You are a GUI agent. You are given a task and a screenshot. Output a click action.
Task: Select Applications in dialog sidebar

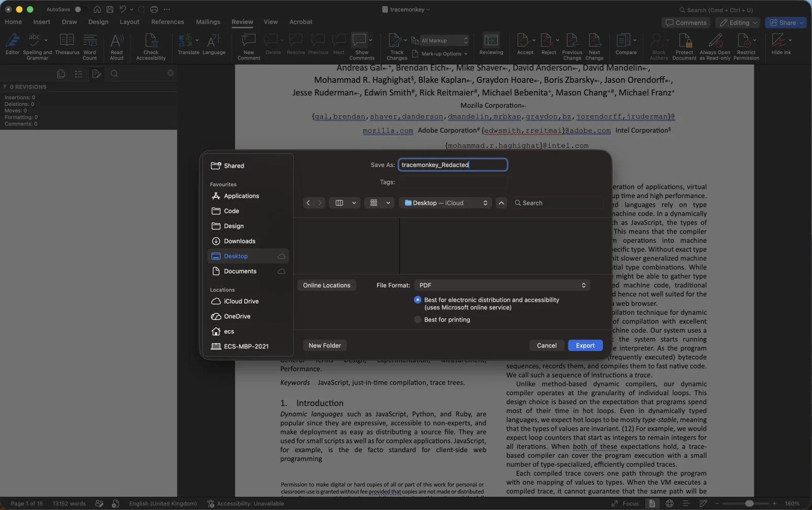248,196
